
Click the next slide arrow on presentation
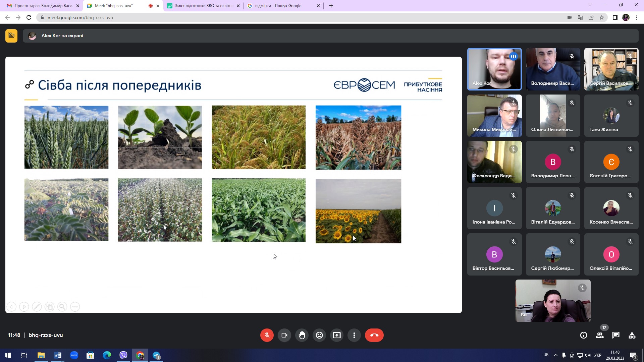[x=24, y=307]
